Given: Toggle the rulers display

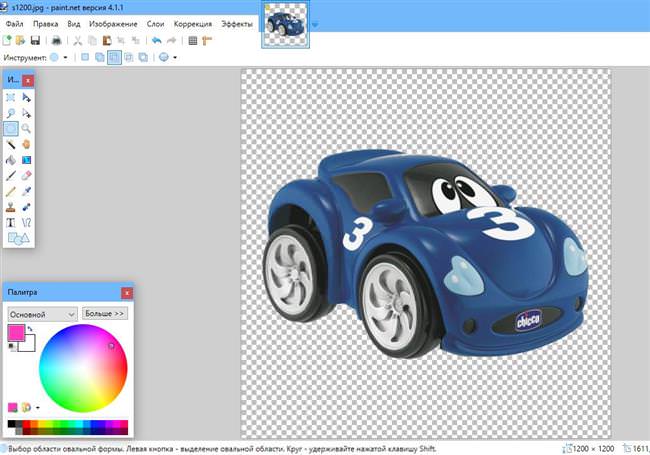Looking at the screenshot, I should pos(207,41).
